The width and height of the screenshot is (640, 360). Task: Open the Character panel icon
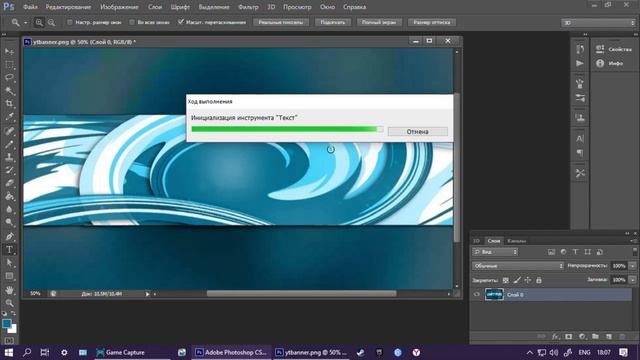click(580, 139)
